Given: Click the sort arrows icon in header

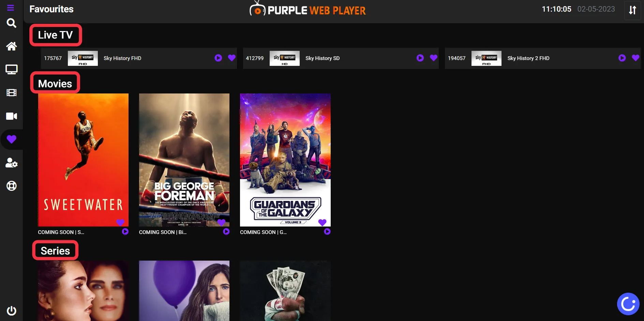Looking at the screenshot, I should [632, 10].
